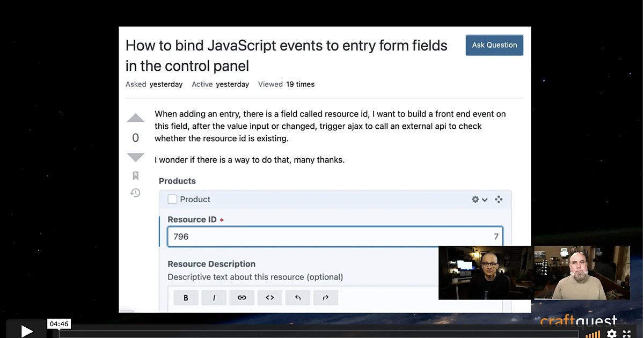Click inside the Resource ID field
The width and height of the screenshot is (644, 338).
333,237
